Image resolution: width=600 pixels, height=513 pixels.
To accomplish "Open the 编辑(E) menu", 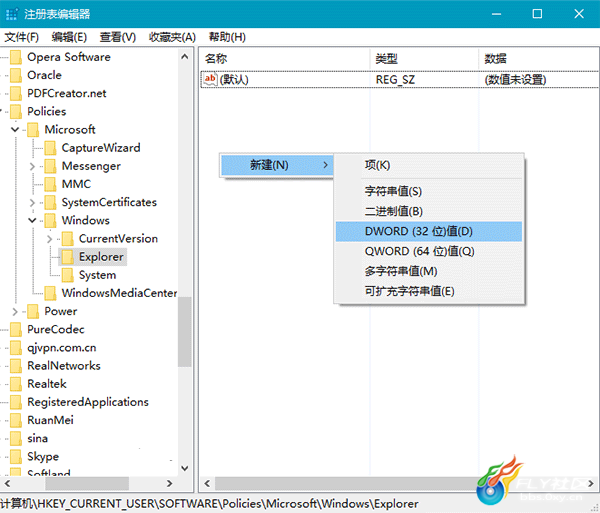I will (69, 37).
